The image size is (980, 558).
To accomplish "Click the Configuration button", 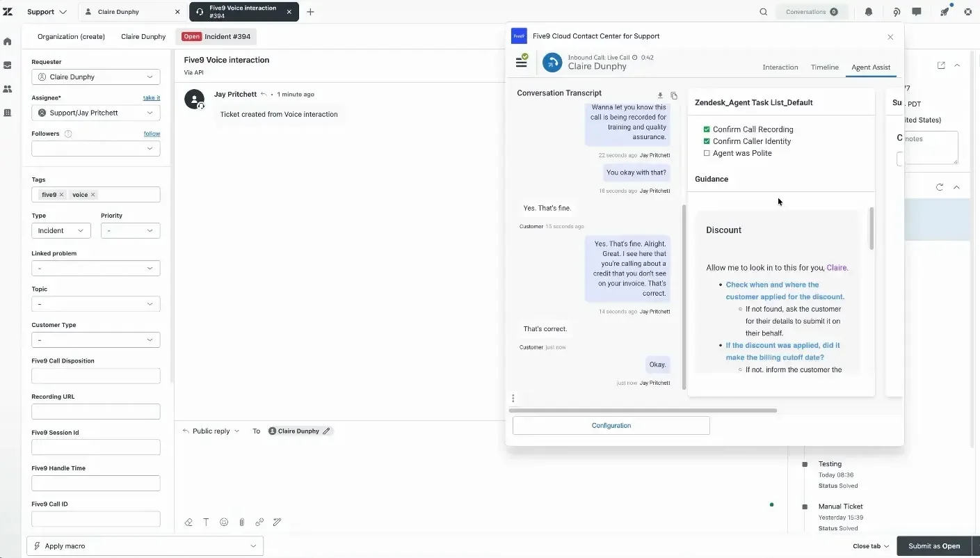I will 611,426.
